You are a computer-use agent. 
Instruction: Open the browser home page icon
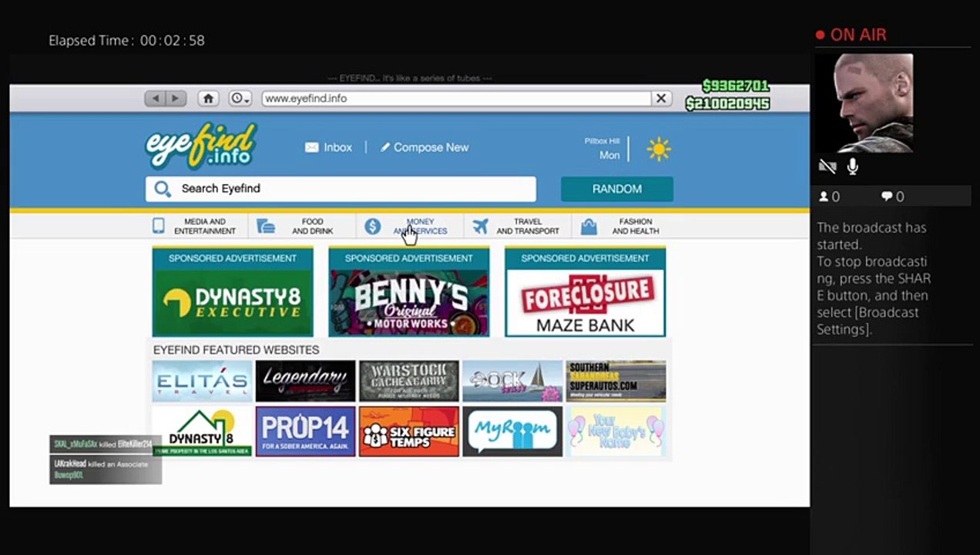point(208,99)
